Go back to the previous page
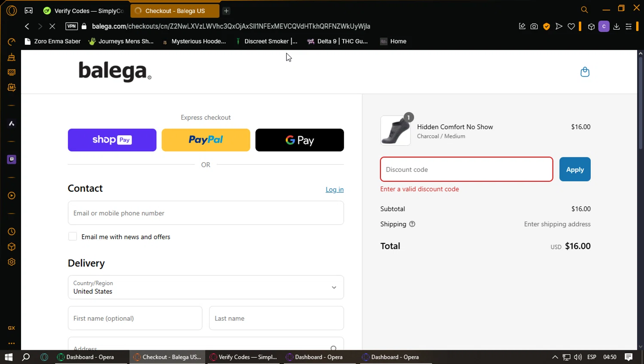The width and height of the screenshot is (644, 364). click(27, 26)
